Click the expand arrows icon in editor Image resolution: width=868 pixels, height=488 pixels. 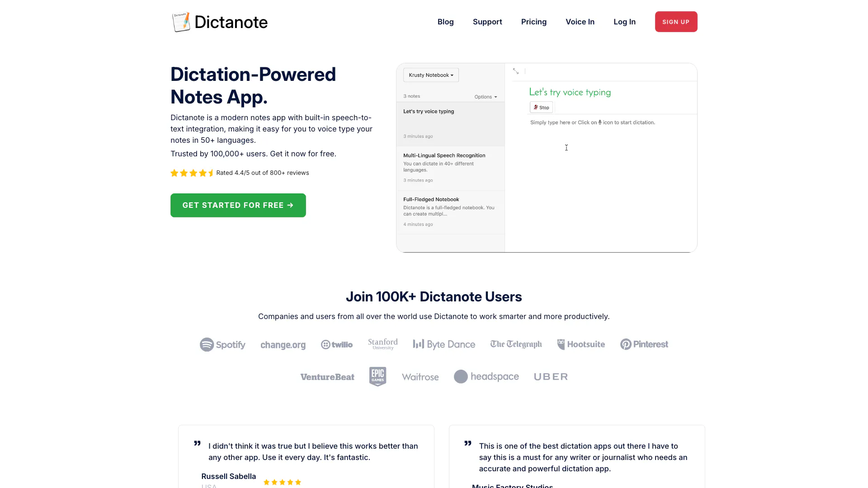tap(516, 71)
